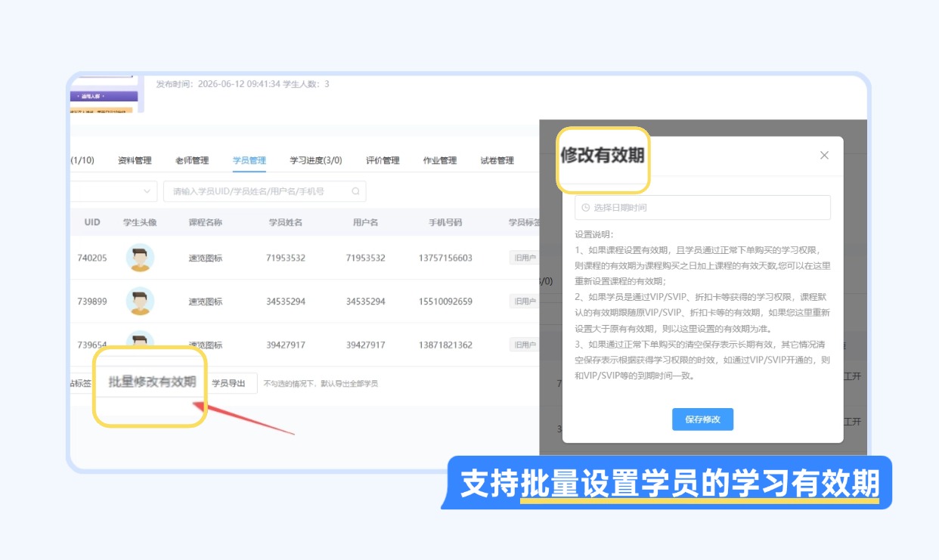Click 学员姓名 value 34535294
939x560 pixels.
(286, 302)
